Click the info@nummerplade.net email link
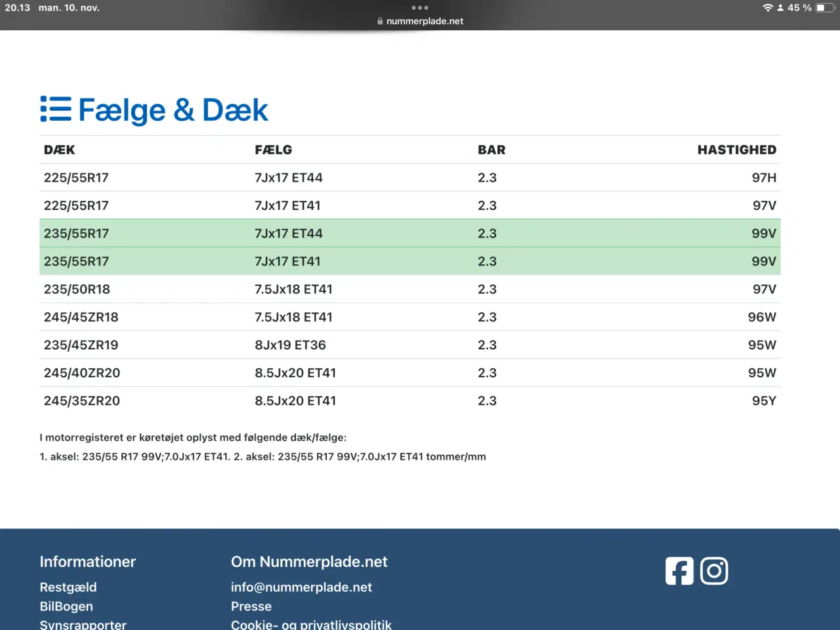This screenshot has height=630, width=840. click(x=301, y=587)
